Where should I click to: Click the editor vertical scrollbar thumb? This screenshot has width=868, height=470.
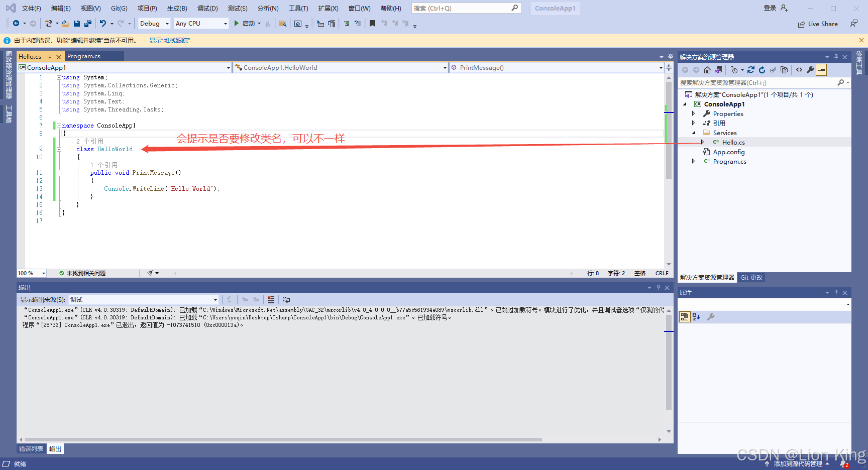(x=669, y=131)
